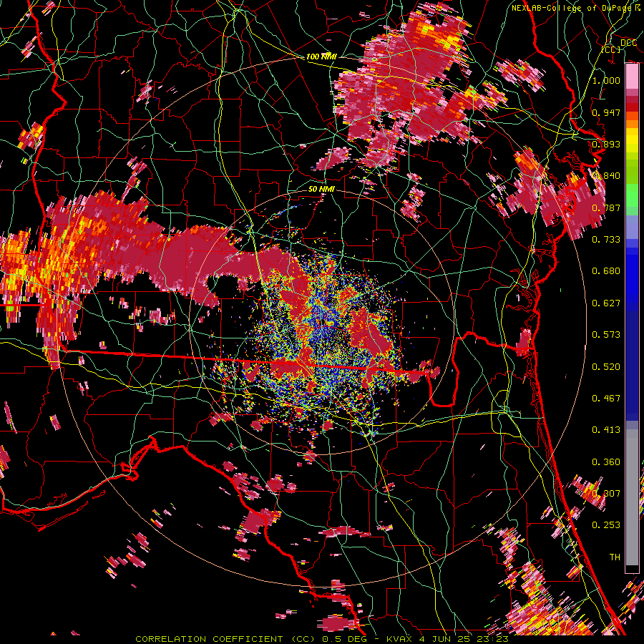Viewport: 644px width, 644px height.
Task: Select the 0.467 scale label
Action: pos(606,399)
